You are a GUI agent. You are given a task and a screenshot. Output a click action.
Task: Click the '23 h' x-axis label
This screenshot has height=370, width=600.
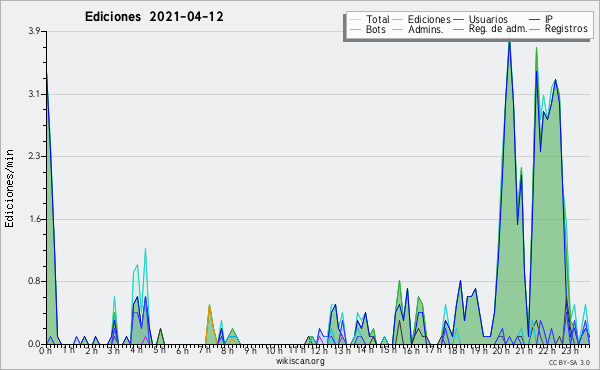[x=570, y=351]
